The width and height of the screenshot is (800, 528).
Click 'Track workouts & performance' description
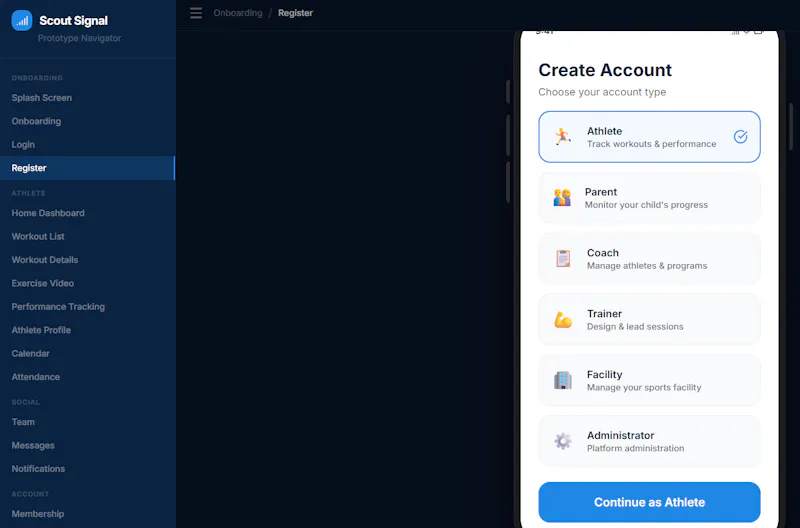pyautogui.click(x=652, y=144)
